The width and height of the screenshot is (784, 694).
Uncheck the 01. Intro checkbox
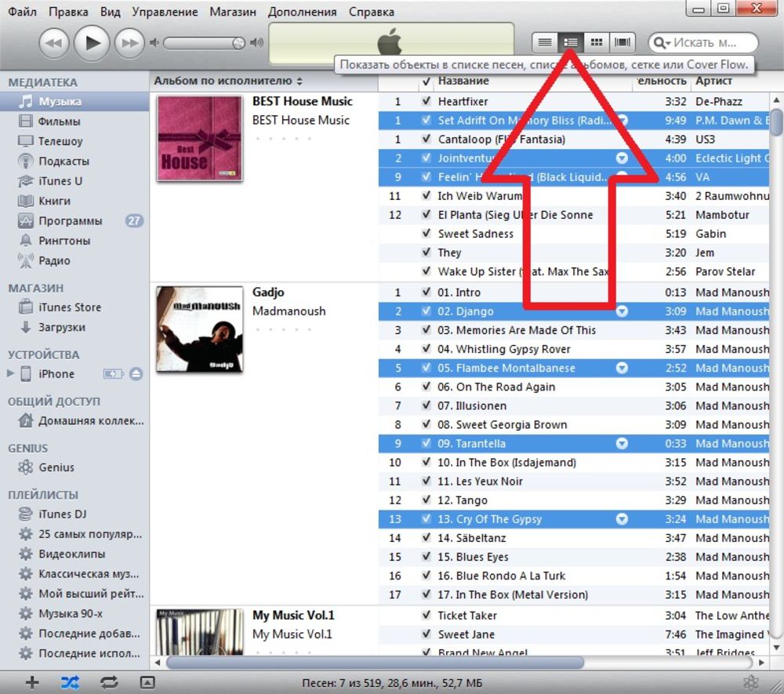426,292
